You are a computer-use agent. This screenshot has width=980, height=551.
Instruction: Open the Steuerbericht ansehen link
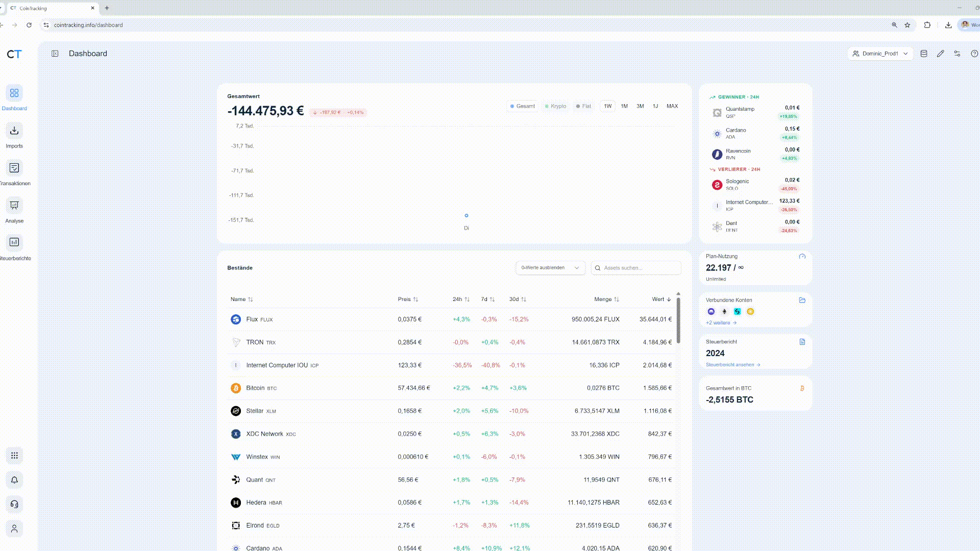733,365
